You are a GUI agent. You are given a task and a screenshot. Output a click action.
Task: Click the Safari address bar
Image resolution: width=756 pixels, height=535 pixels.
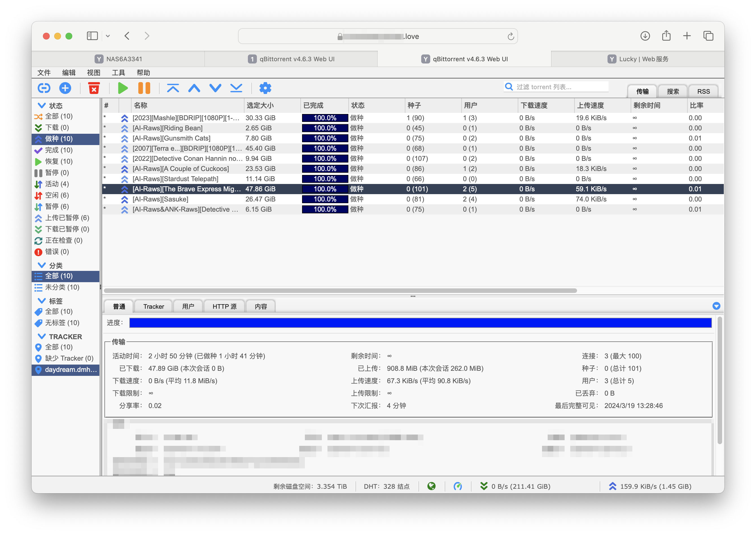tap(378, 36)
